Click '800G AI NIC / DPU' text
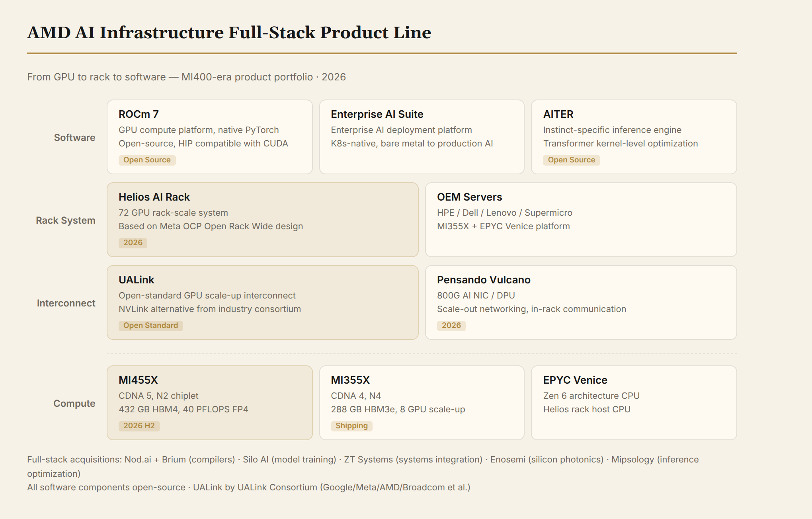 coord(476,295)
